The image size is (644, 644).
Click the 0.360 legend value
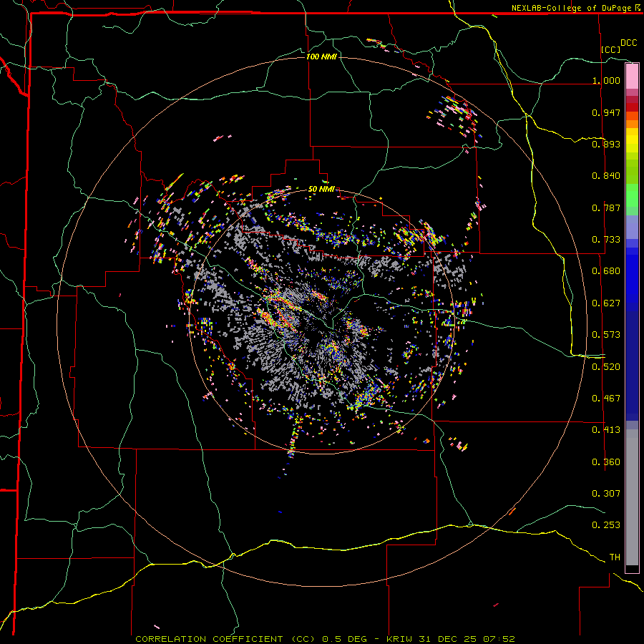pos(606,462)
